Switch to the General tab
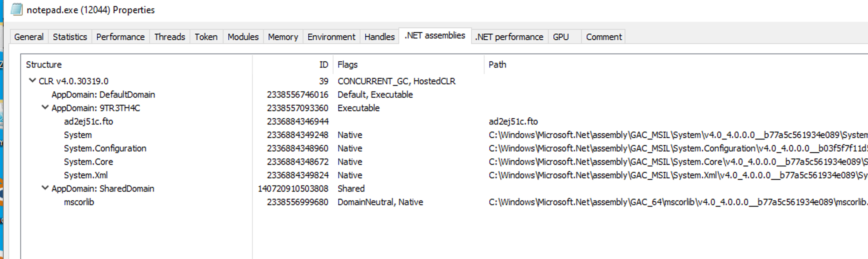Image resolution: width=868 pixels, height=259 pixels. (29, 37)
